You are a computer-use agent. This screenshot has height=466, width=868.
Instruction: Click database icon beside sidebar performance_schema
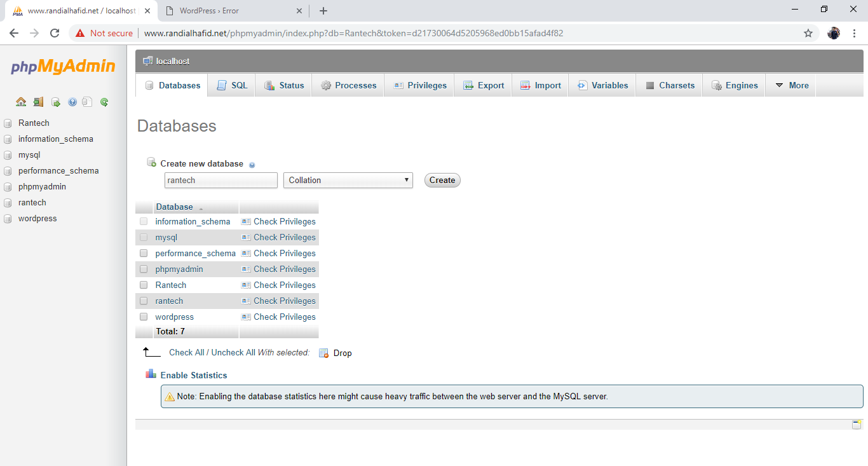click(8, 171)
